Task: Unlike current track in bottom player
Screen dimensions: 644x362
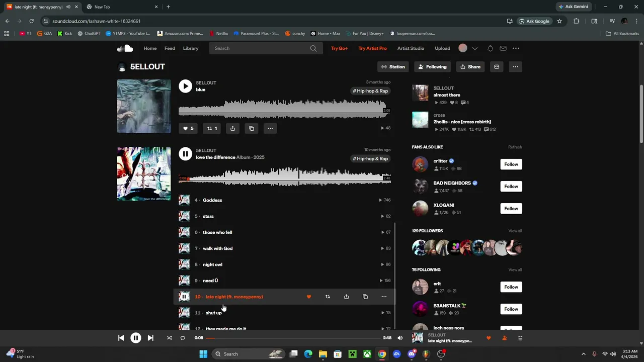Action: click(x=489, y=338)
